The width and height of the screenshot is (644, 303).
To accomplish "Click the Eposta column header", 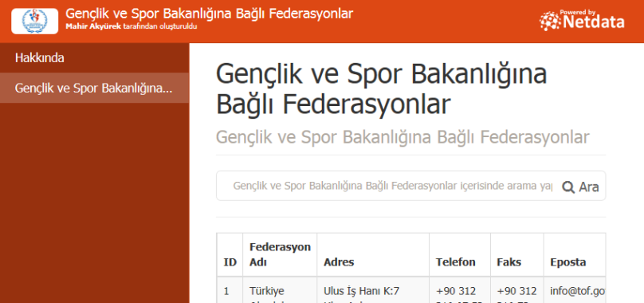I will (x=575, y=254).
